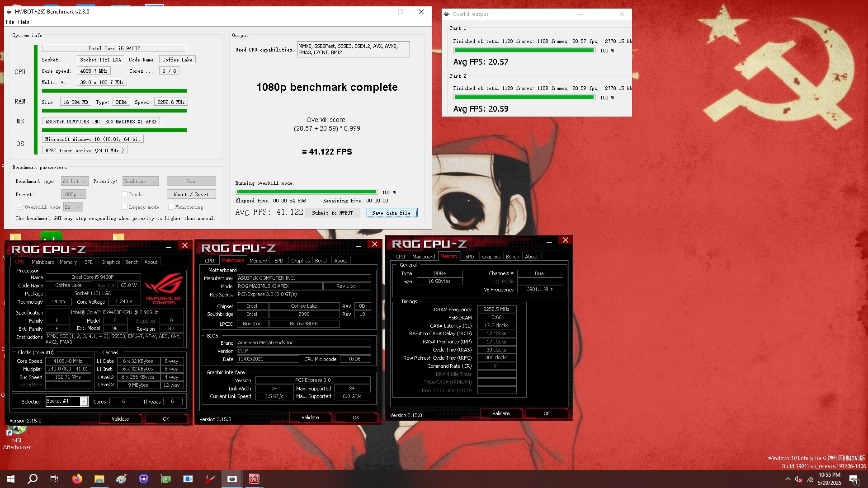This screenshot has height=488, width=868.
Task: Open Wi-Fi network tray icon
Action: 810,479
